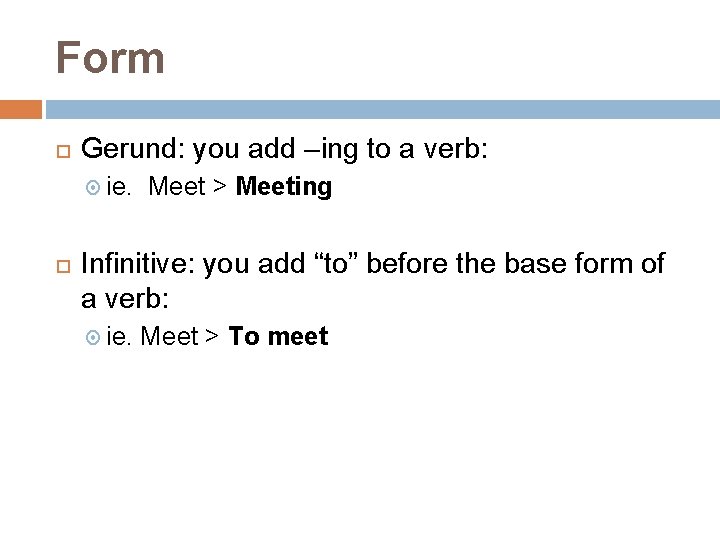
Task: Click the circular bullet before 'ie. Meet > Meeting'
Action: [93, 187]
